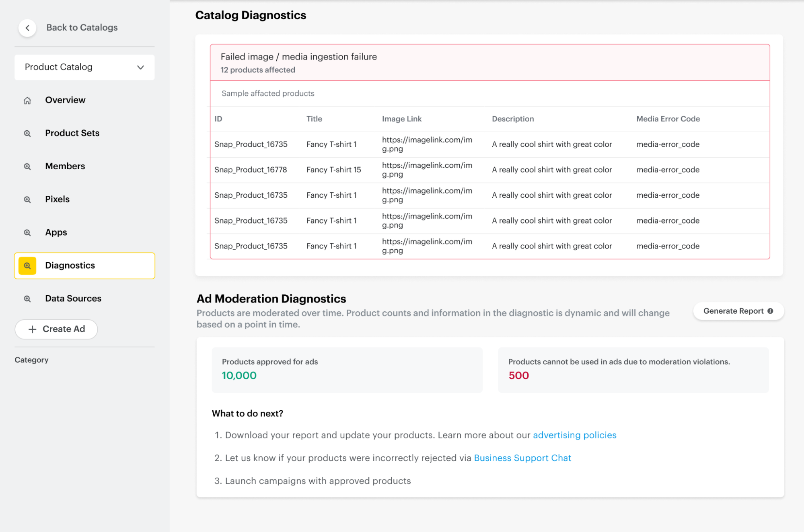Click the back arrow circle icon
Image resolution: width=804 pixels, height=532 pixels.
[x=27, y=28]
